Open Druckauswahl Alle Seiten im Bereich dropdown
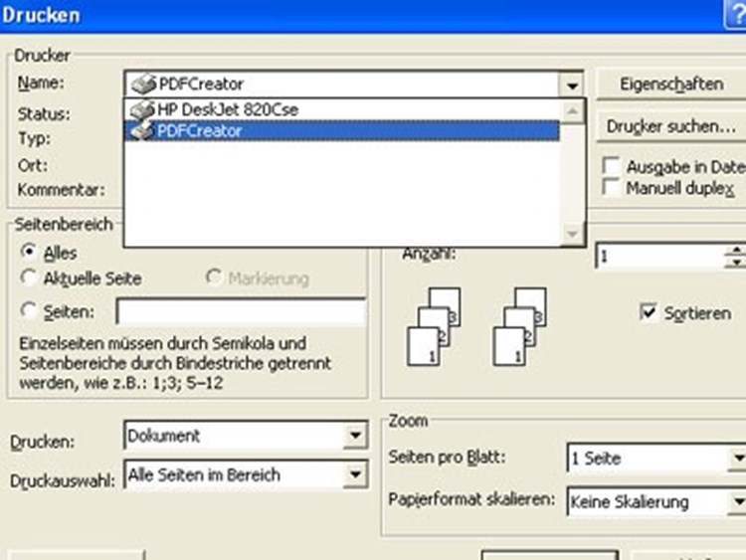 tap(355, 474)
